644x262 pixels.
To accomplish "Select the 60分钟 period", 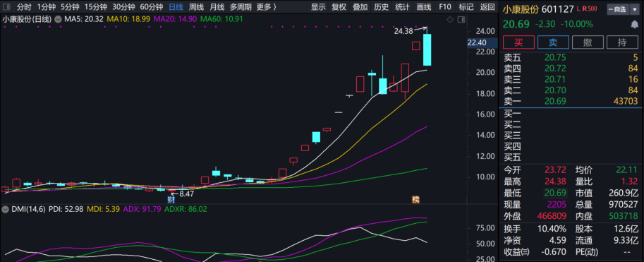I will (x=152, y=7).
